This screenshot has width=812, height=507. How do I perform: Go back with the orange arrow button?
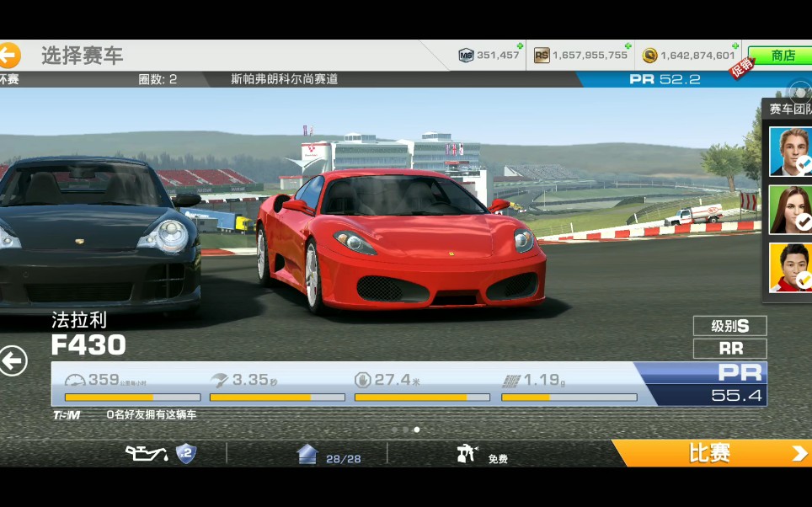tap(9, 55)
